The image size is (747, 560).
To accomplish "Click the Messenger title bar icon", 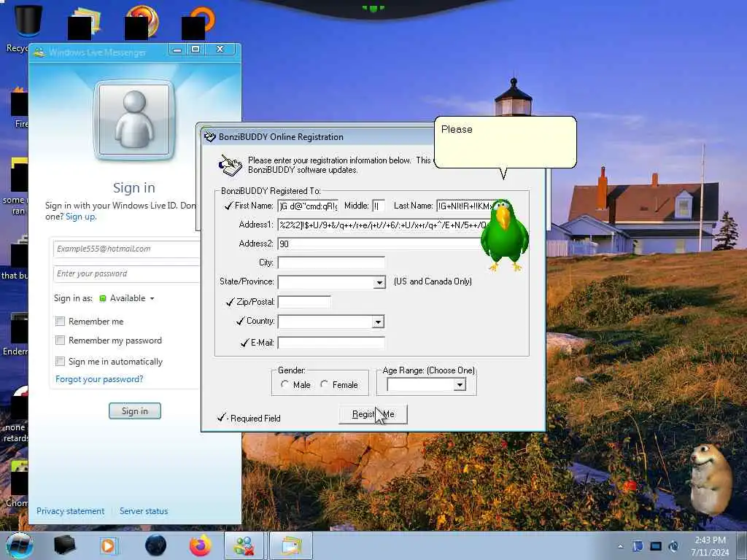I will tap(39, 52).
